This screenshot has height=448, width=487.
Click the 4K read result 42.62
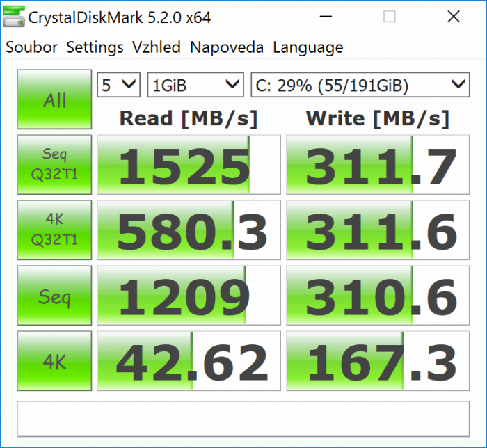189,361
